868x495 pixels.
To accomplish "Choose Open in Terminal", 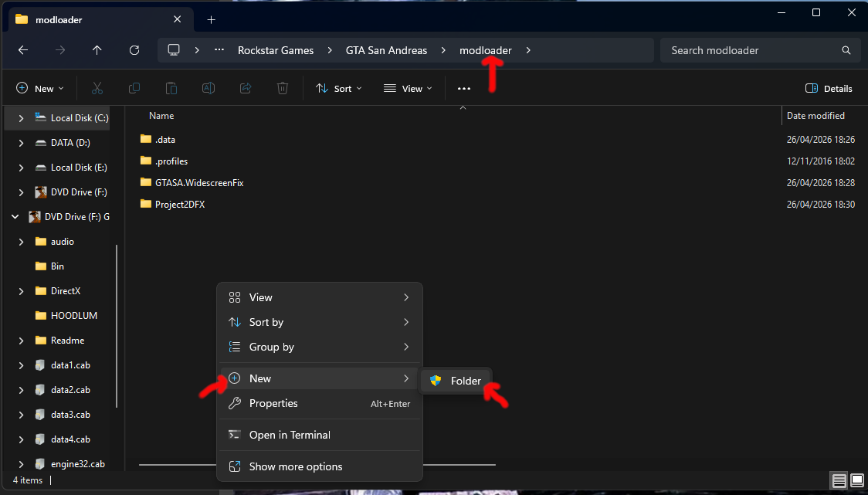I will pyautogui.click(x=320, y=436).
